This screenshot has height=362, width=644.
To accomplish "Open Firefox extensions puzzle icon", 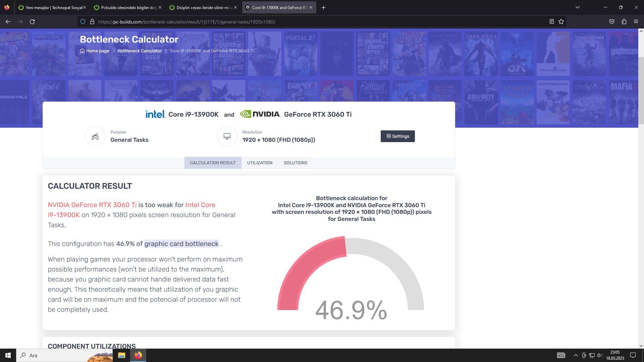I will click(624, 22).
